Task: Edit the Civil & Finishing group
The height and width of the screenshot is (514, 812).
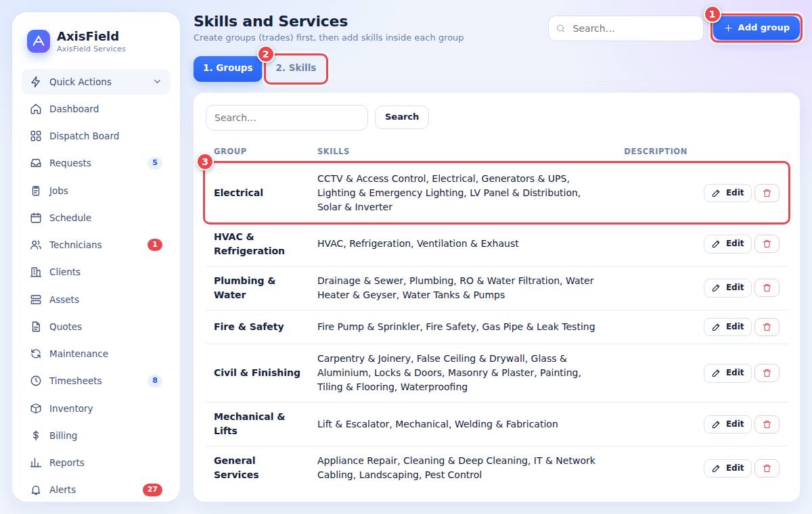Action: [x=727, y=373]
